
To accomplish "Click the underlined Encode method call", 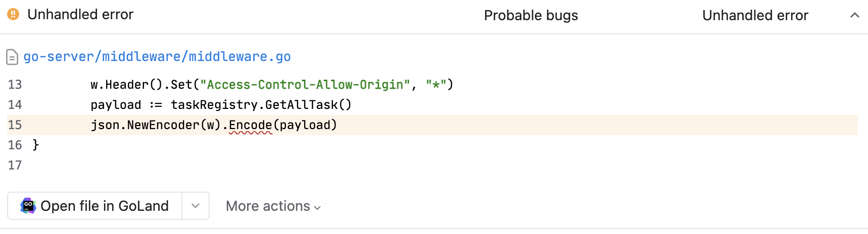I will (251, 125).
